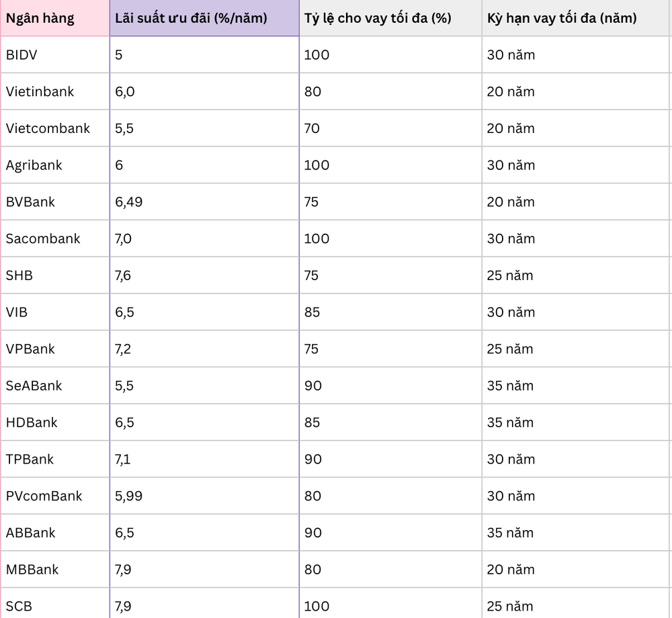Image resolution: width=672 pixels, height=618 pixels.
Task: Select the ABBank cell
Action: point(30,533)
